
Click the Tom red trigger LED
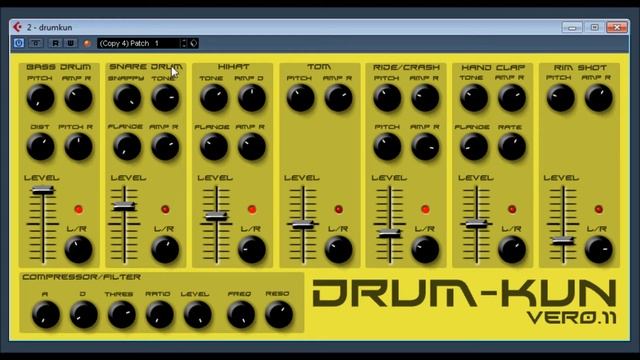[x=339, y=209]
